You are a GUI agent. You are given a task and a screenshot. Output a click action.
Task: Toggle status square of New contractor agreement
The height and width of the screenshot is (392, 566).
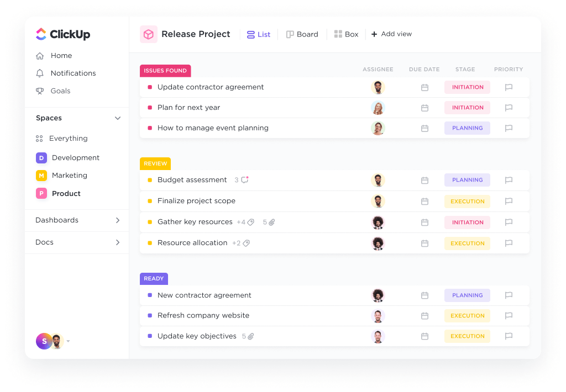(x=150, y=295)
